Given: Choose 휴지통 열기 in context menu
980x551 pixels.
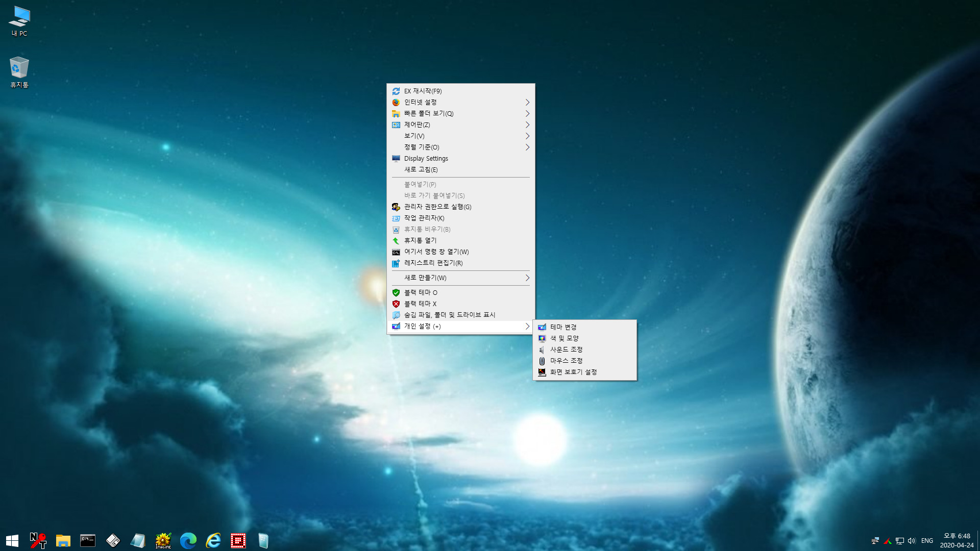Looking at the screenshot, I should coord(461,241).
